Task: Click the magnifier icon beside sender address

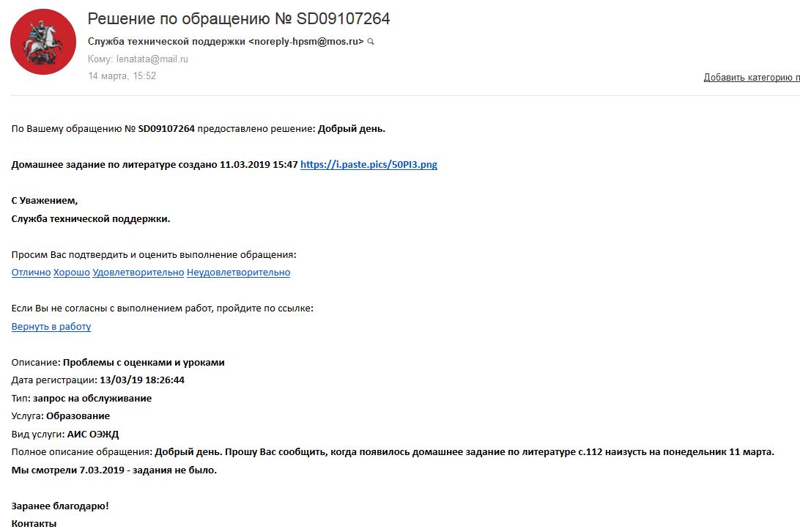Action: click(x=371, y=43)
